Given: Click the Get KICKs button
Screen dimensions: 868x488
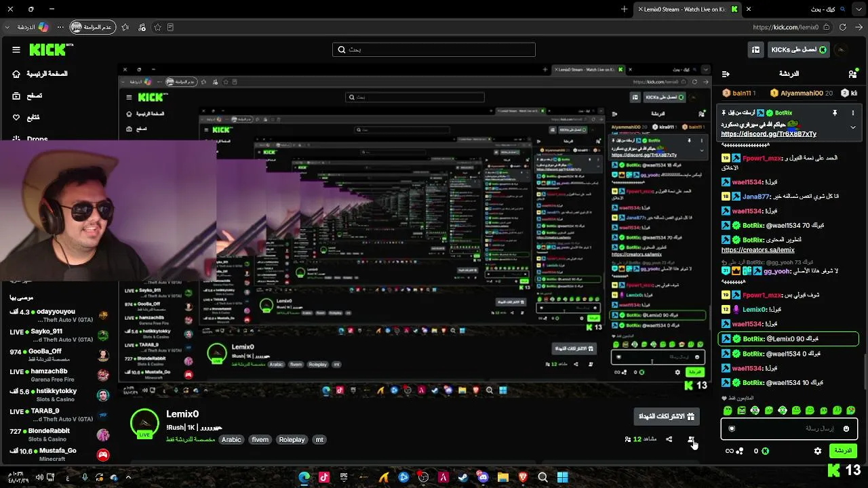Looking at the screenshot, I should click(x=798, y=49).
